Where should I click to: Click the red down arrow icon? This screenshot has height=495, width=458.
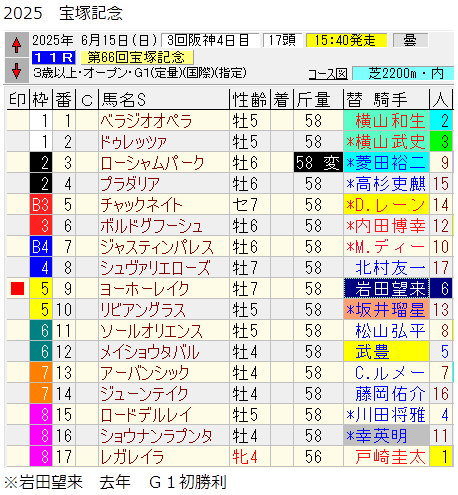(x=16, y=71)
